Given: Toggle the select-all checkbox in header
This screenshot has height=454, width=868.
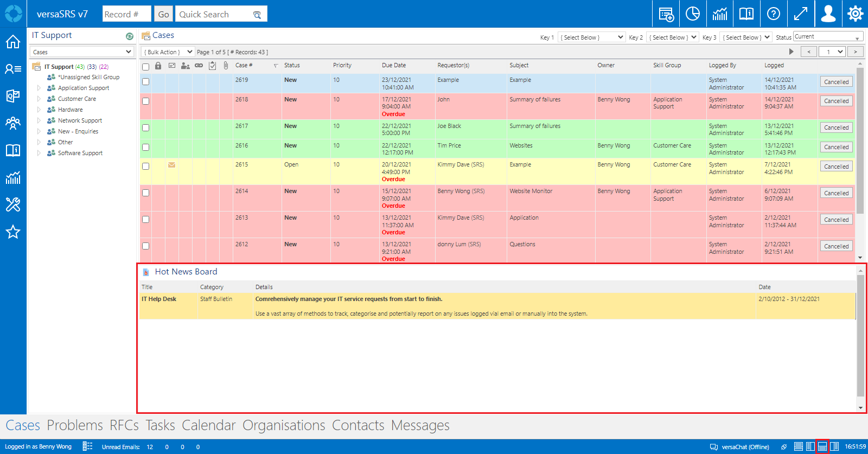Looking at the screenshot, I should click(x=145, y=67).
